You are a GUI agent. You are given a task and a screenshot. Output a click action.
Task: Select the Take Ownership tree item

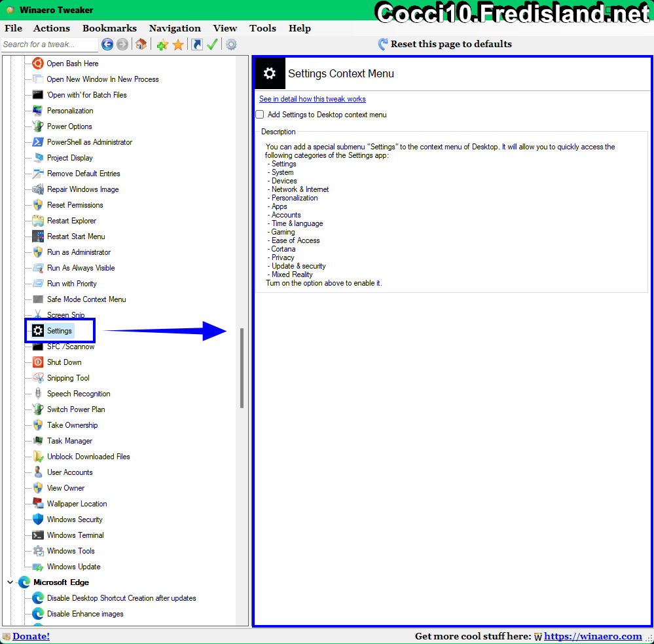tap(73, 425)
